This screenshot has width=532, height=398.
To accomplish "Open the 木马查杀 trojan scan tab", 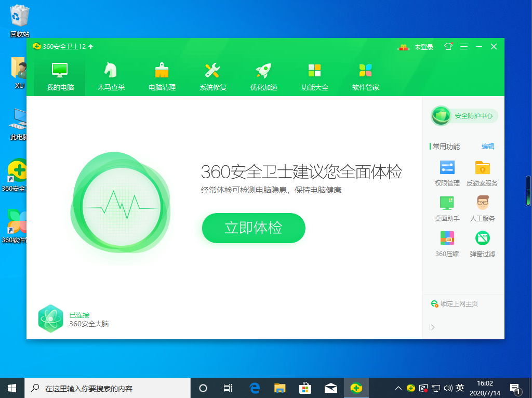I will 111,76.
